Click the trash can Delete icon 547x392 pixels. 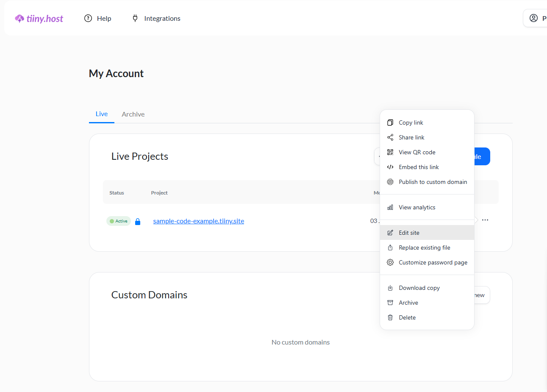[x=390, y=317]
